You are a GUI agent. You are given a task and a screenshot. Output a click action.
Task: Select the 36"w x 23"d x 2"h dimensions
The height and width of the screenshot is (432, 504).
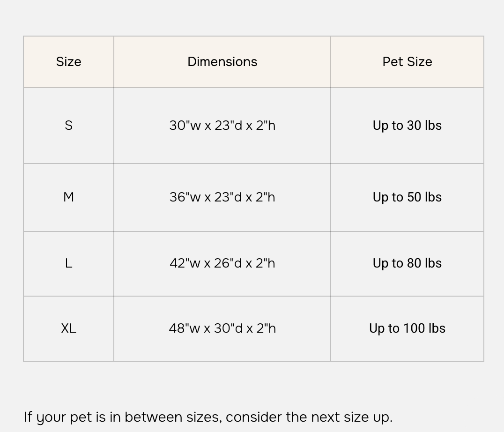tap(222, 197)
